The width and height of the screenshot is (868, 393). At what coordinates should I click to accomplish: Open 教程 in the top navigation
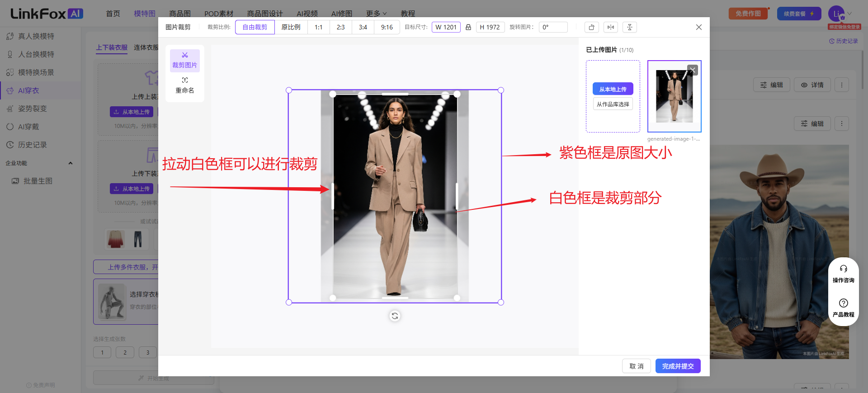(x=408, y=14)
